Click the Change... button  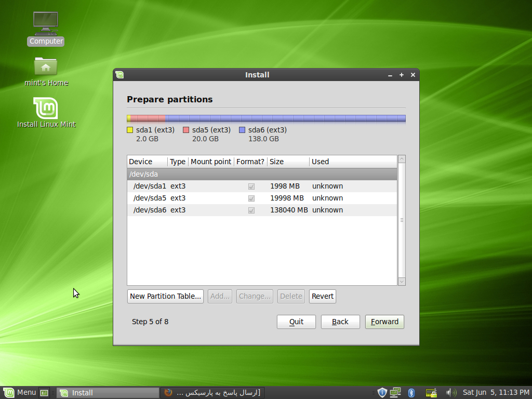tap(255, 296)
